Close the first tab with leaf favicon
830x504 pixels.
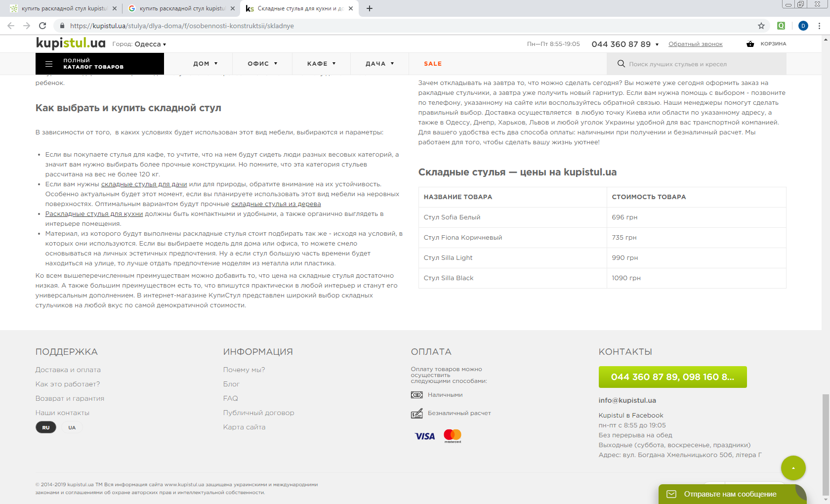point(115,8)
